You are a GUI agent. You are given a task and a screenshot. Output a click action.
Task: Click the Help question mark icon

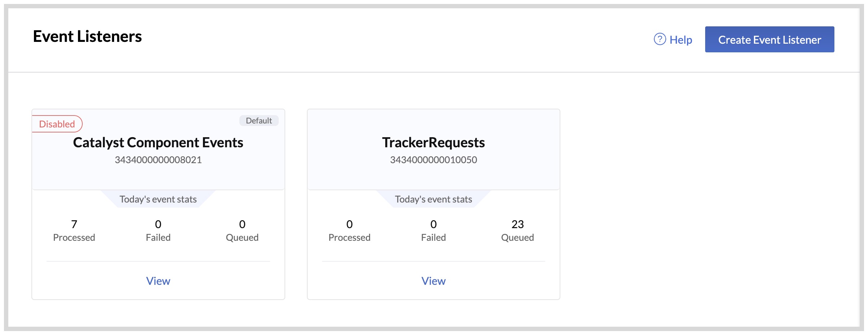(660, 39)
